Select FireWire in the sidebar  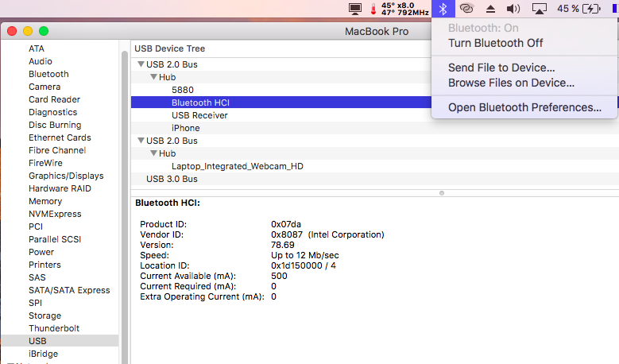pyautogui.click(x=45, y=163)
